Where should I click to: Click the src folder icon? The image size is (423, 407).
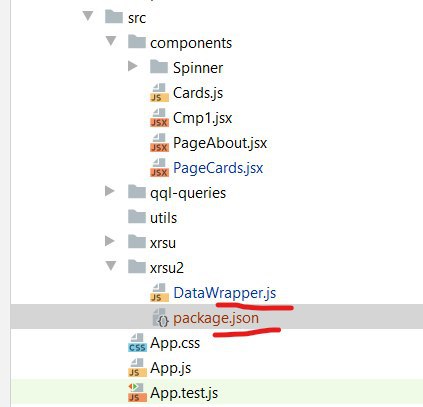coord(114,17)
